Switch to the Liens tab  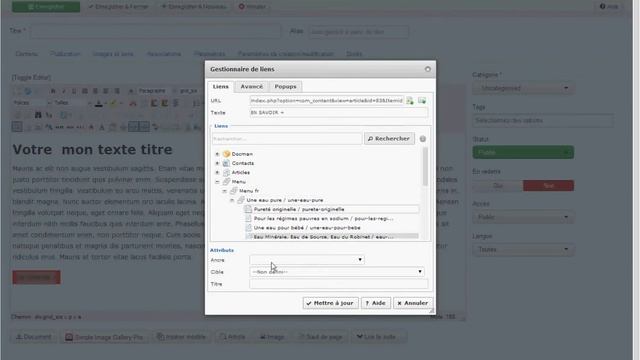[220, 87]
